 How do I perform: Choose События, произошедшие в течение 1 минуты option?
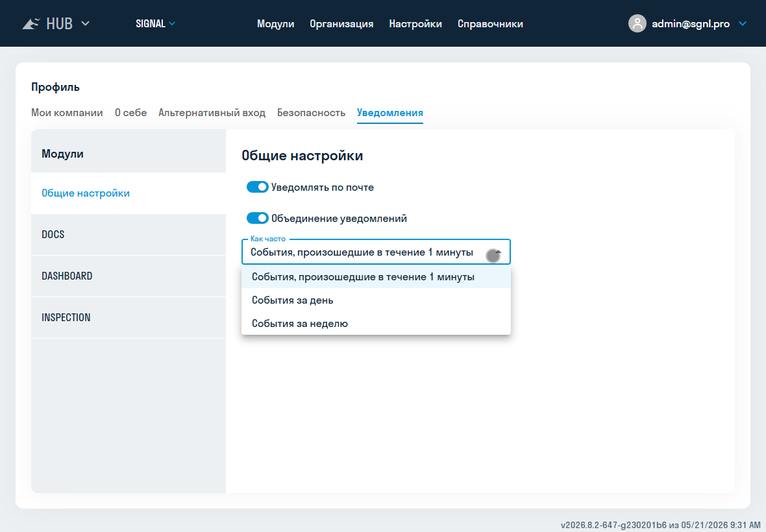click(x=376, y=277)
